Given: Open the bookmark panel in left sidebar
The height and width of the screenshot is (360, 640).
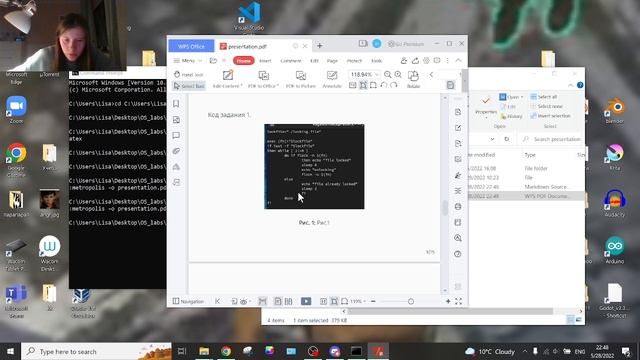Looking at the screenshot, I should pos(176,104).
